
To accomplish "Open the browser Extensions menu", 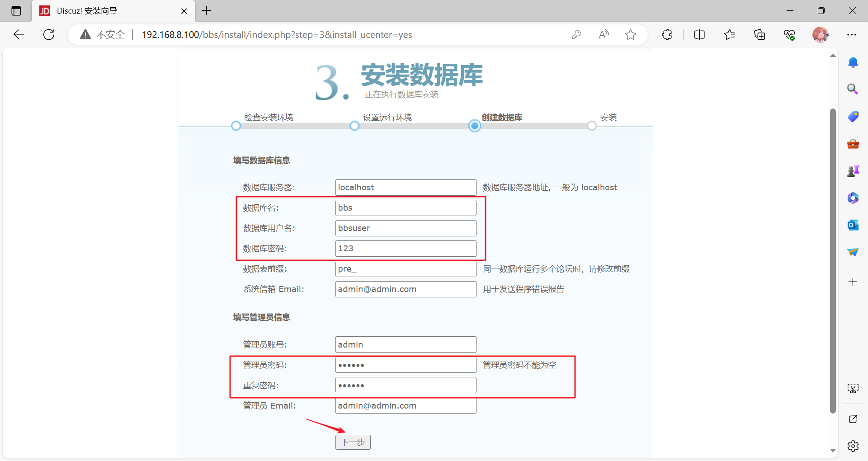I will point(667,34).
